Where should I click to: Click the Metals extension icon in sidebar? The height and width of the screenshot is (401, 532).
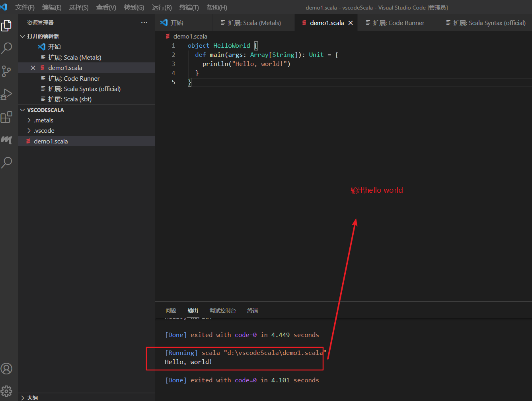coord(6,140)
